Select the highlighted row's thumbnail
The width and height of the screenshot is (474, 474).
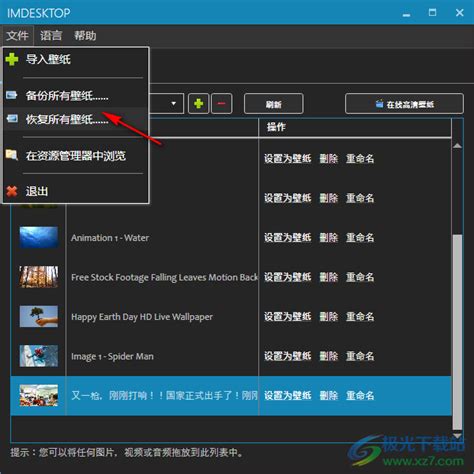pos(39,396)
